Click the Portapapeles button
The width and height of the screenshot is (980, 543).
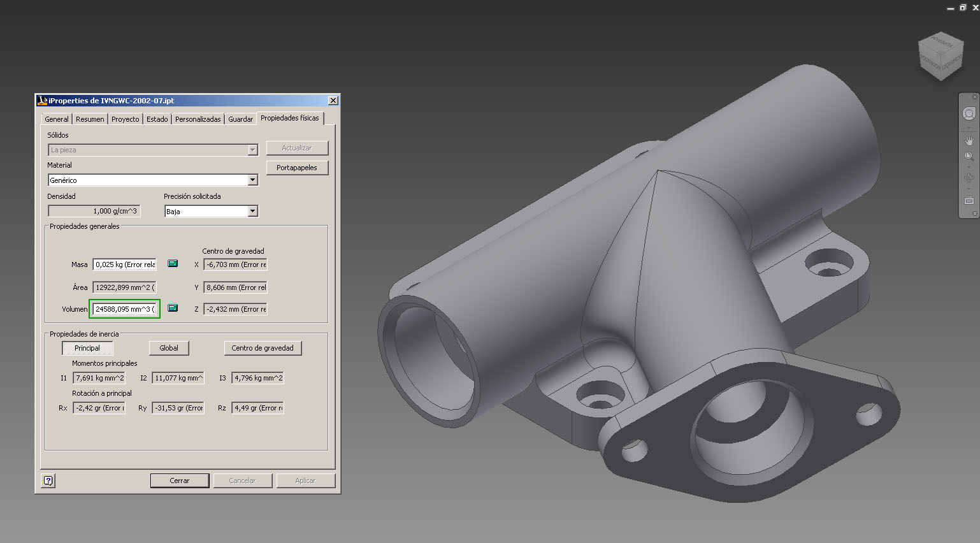point(297,168)
